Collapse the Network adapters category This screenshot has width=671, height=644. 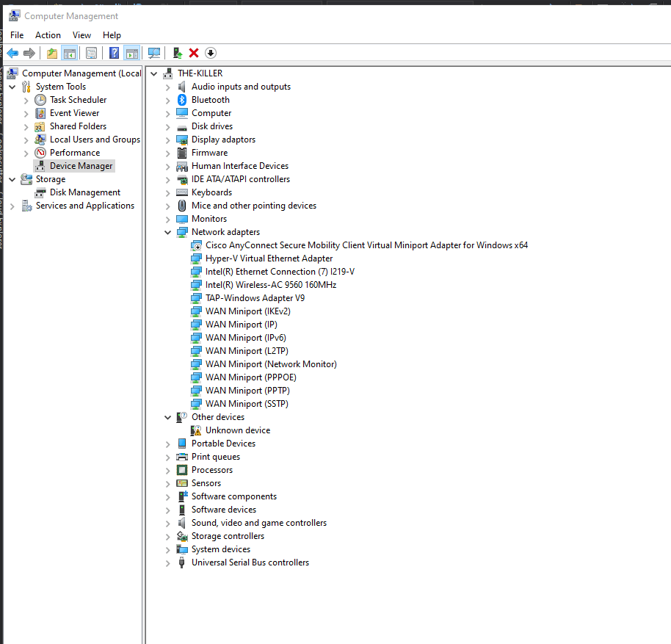point(167,232)
